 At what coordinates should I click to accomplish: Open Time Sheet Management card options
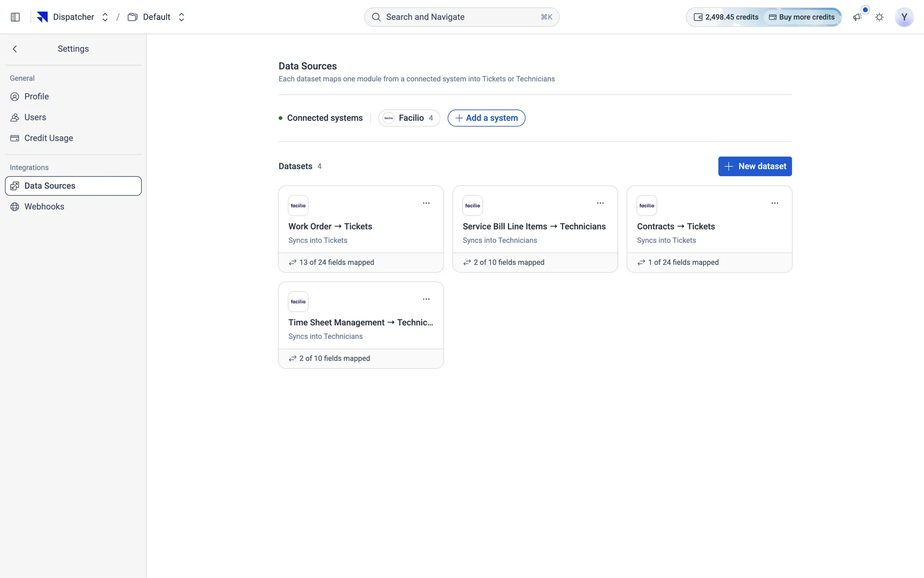[x=426, y=299]
